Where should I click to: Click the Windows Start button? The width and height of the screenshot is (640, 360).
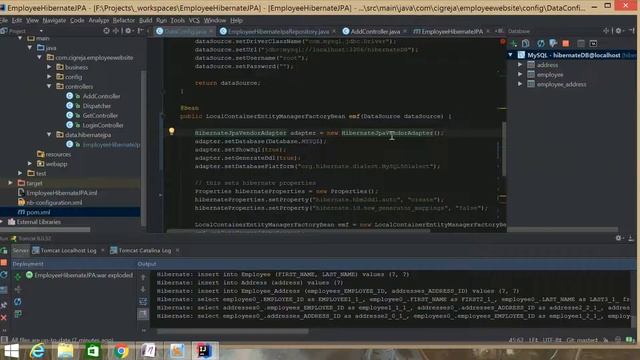[x=11, y=351]
